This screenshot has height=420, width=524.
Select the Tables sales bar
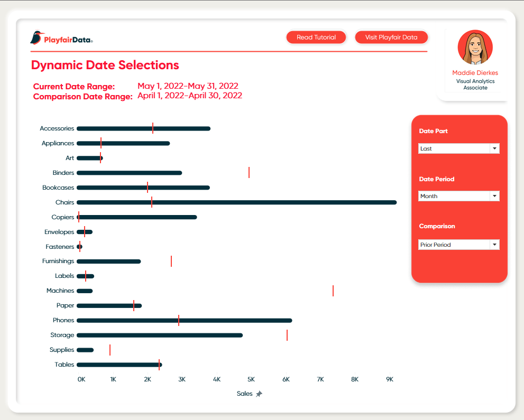click(119, 365)
